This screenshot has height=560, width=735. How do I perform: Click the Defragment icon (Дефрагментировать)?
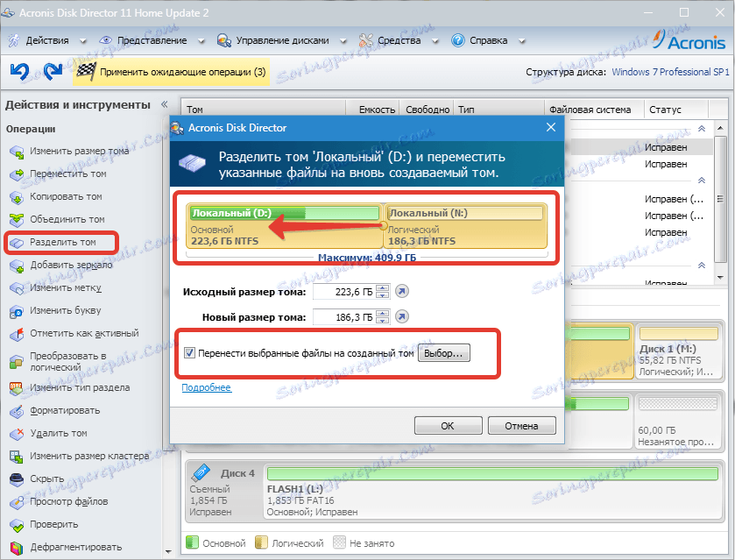[17, 548]
